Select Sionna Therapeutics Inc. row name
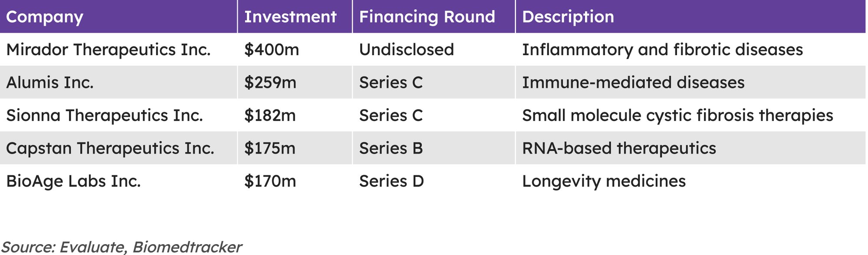 [105, 116]
